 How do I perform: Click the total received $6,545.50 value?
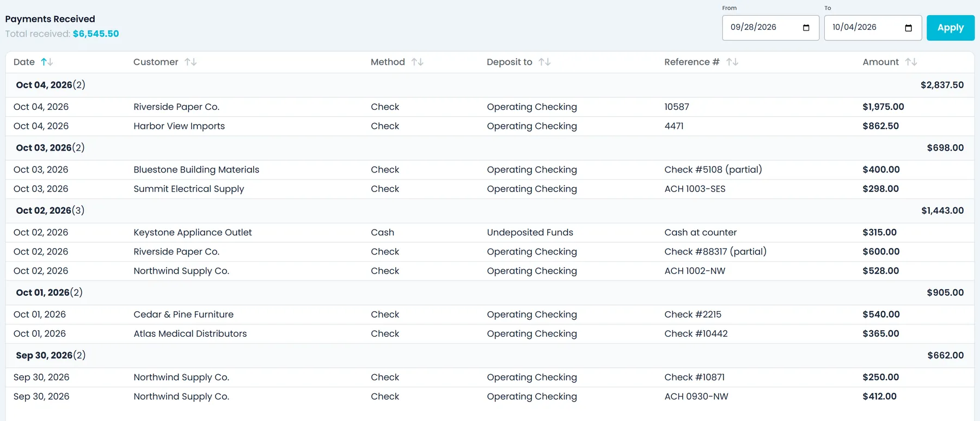(96, 34)
